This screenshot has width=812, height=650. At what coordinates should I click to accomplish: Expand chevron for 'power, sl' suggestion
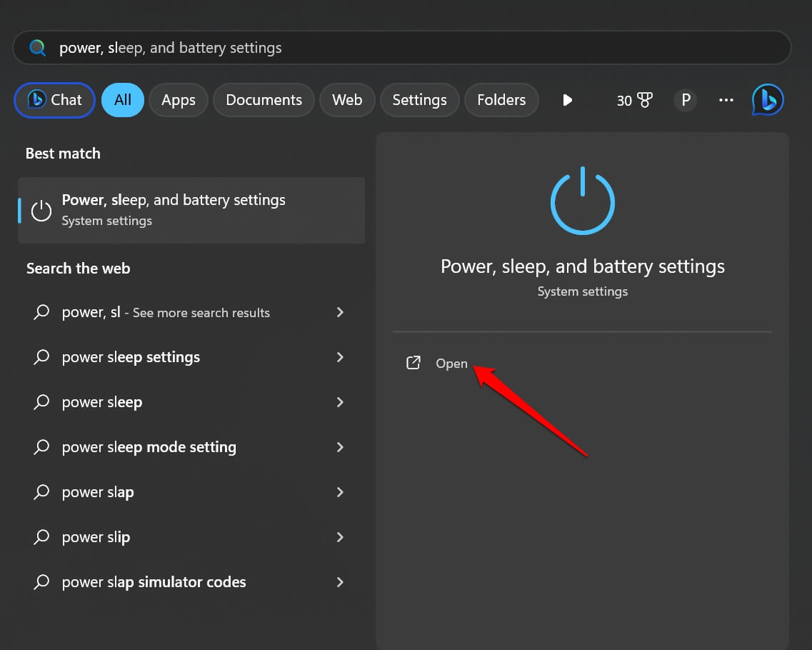pyautogui.click(x=340, y=312)
